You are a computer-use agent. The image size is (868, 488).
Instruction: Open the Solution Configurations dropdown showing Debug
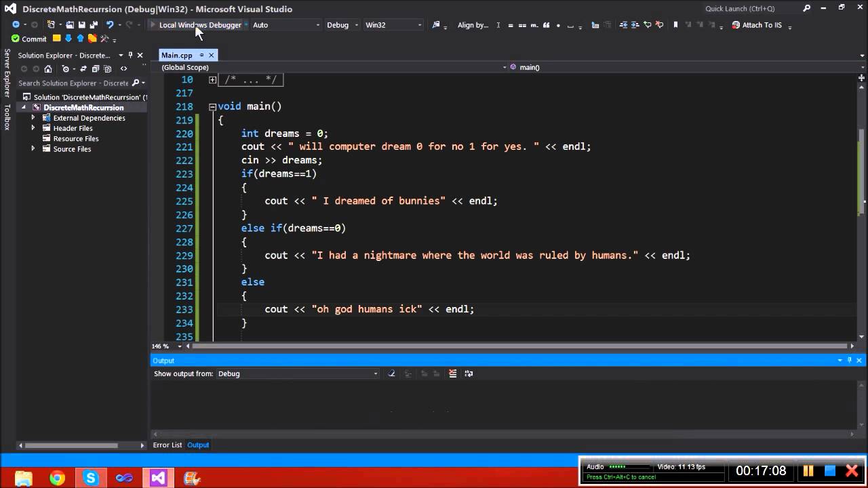pyautogui.click(x=342, y=25)
